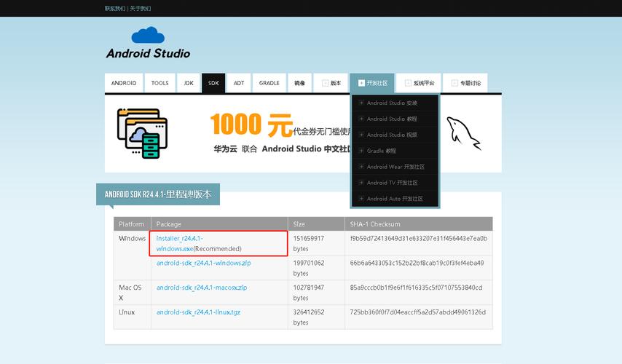Open the GRADLE tab

269,83
